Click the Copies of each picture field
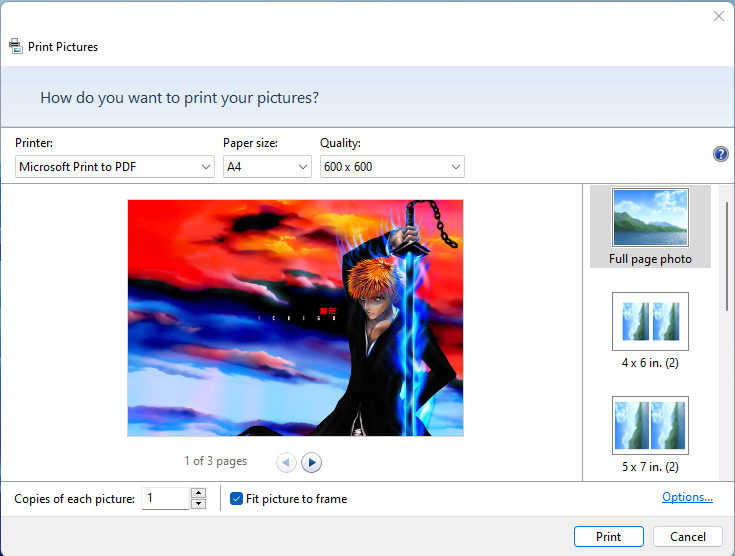 165,498
